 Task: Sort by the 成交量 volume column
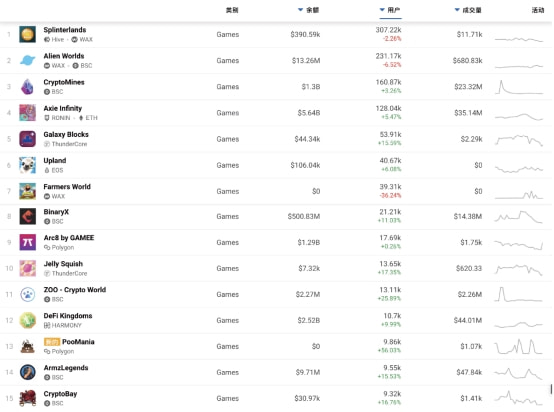pos(468,10)
